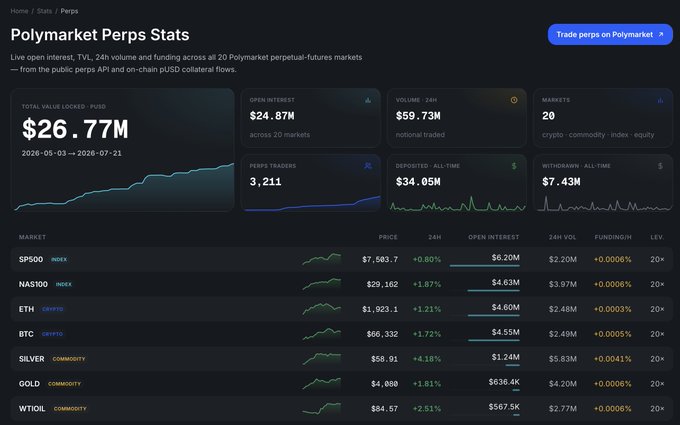680x425 pixels.
Task: Sort table by 24H column header
Action: click(x=435, y=237)
